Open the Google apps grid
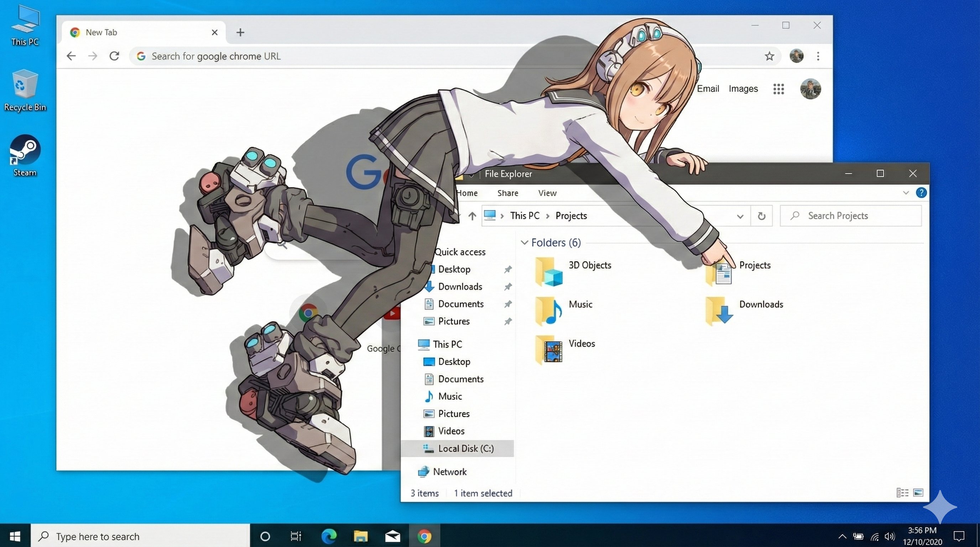Viewport: 980px width, 547px height. point(778,89)
